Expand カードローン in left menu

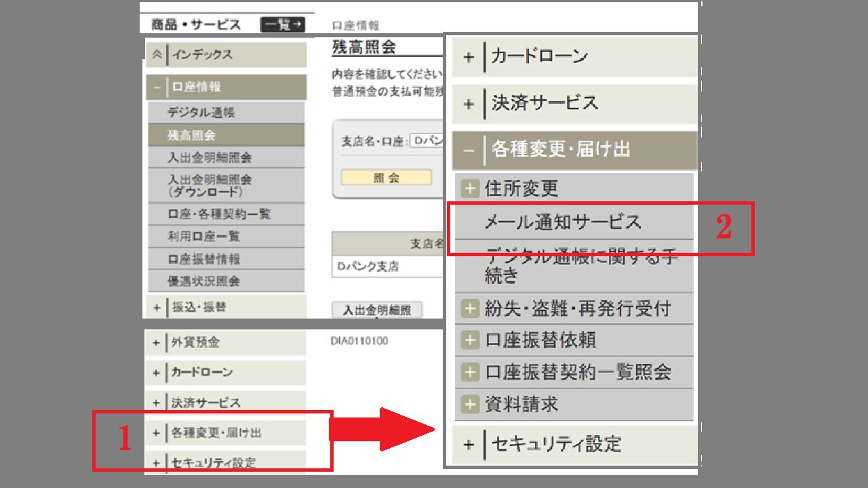[x=226, y=372]
